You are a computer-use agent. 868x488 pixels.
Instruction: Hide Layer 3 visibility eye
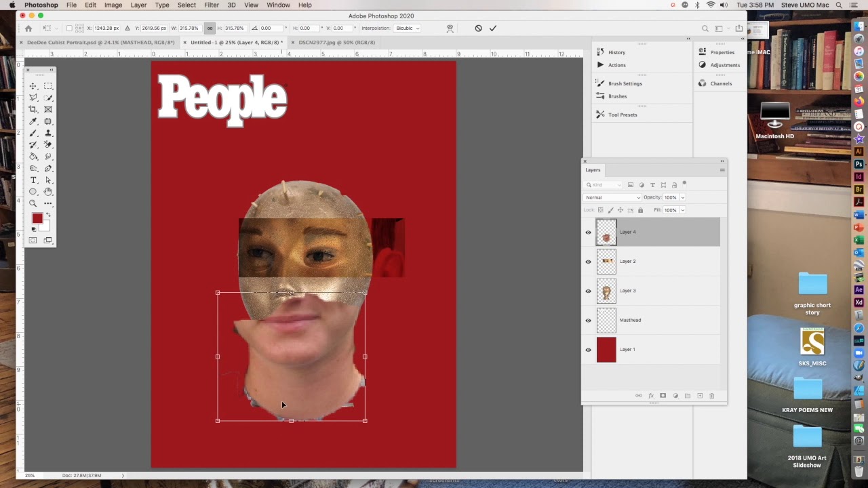tap(589, 291)
